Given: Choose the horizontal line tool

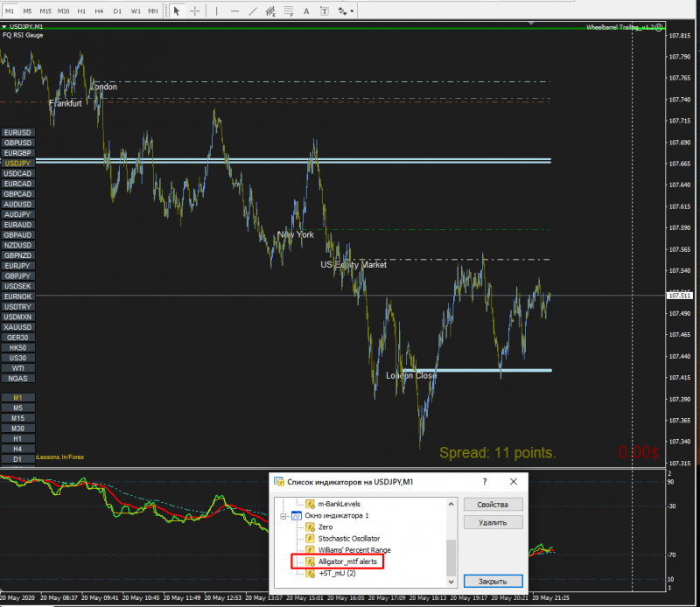Looking at the screenshot, I should click(x=234, y=11).
